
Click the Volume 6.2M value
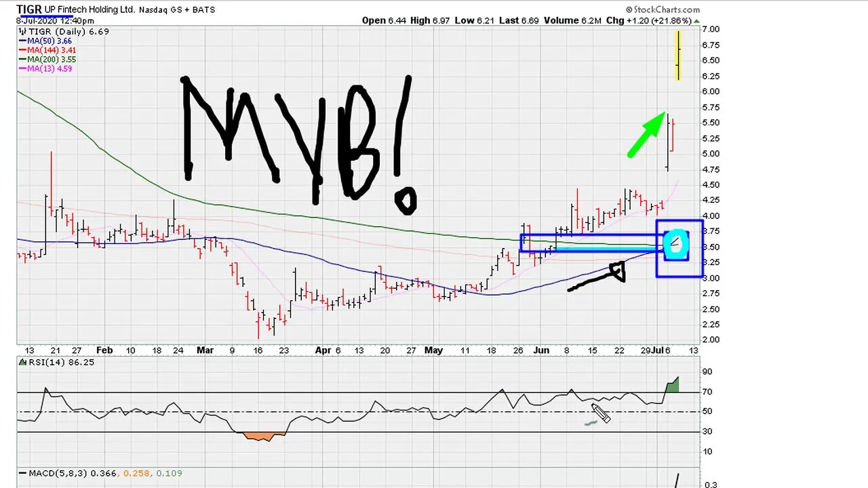(572, 20)
